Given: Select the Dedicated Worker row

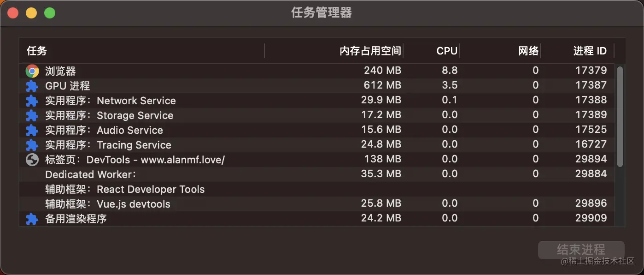Looking at the screenshot, I should click(x=91, y=174).
